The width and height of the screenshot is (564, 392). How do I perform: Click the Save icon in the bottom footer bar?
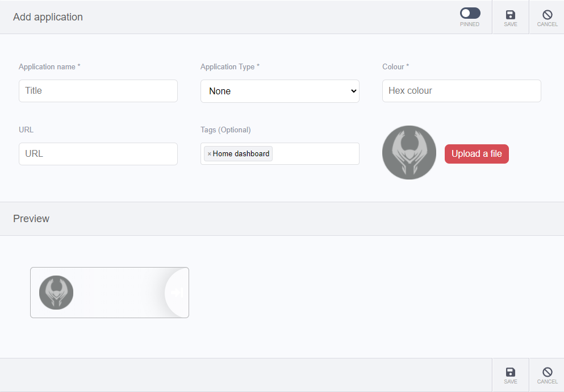(x=510, y=372)
